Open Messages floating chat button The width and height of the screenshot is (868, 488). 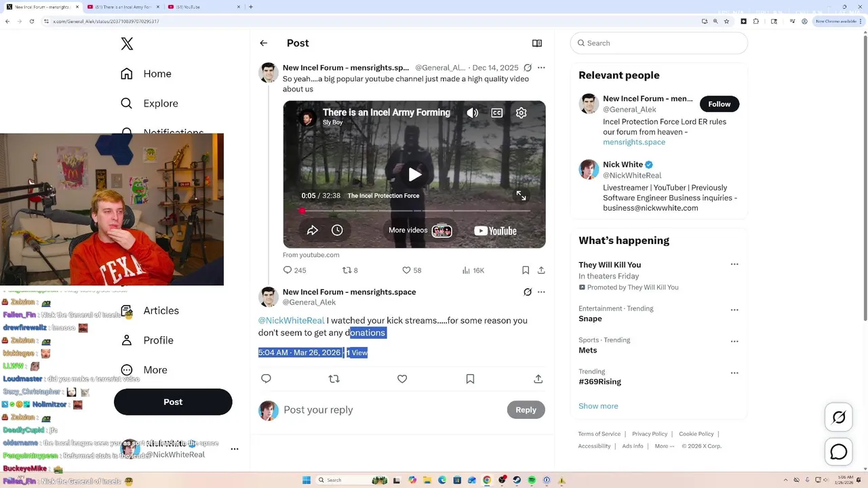(839, 451)
